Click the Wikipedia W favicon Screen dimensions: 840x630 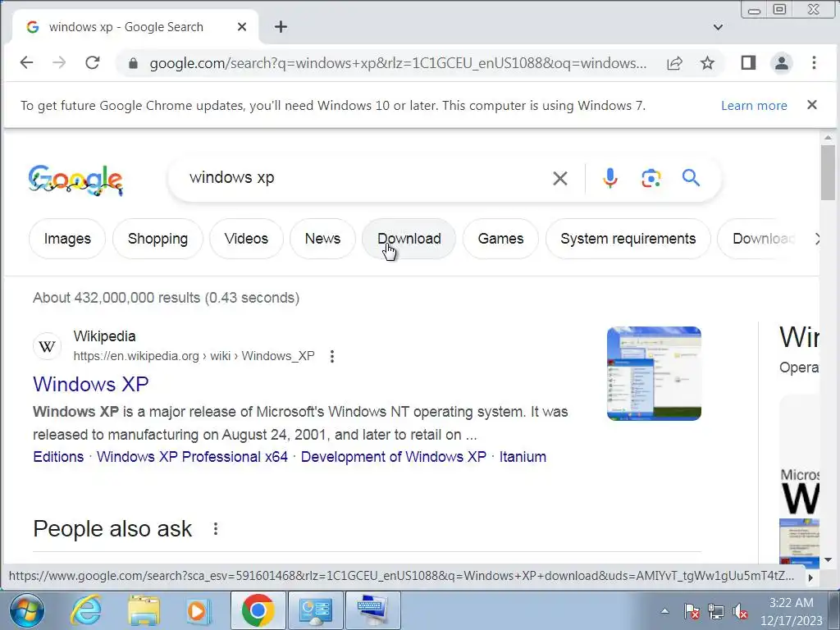point(47,347)
